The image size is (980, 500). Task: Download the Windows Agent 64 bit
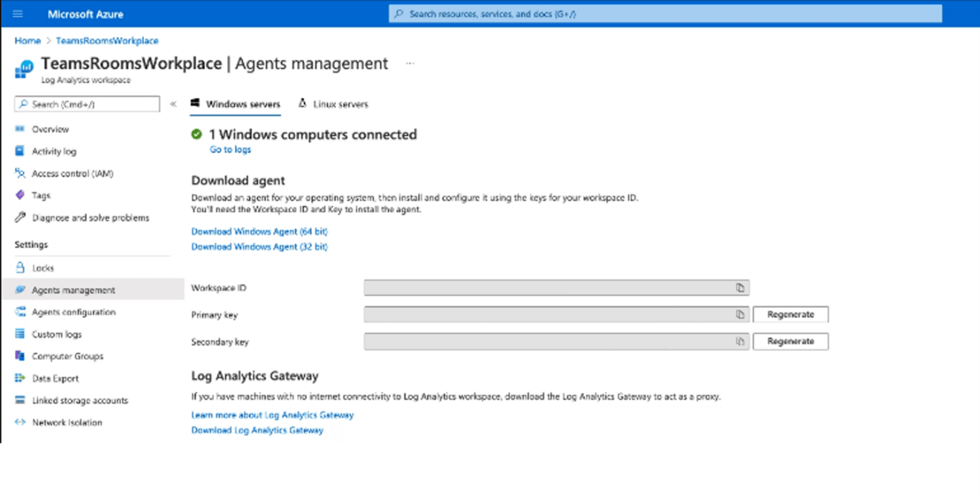click(x=259, y=231)
